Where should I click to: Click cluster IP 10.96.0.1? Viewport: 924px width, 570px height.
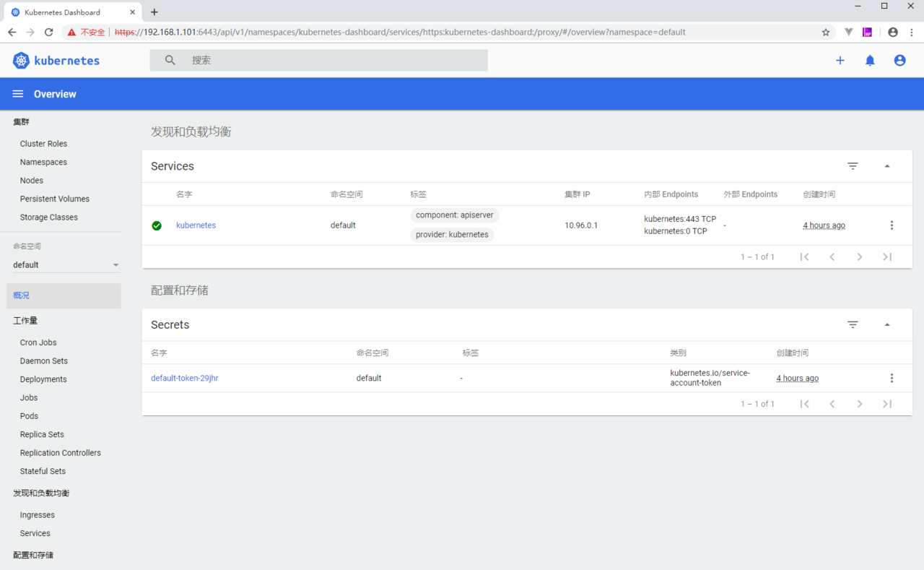[x=581, y=225]
